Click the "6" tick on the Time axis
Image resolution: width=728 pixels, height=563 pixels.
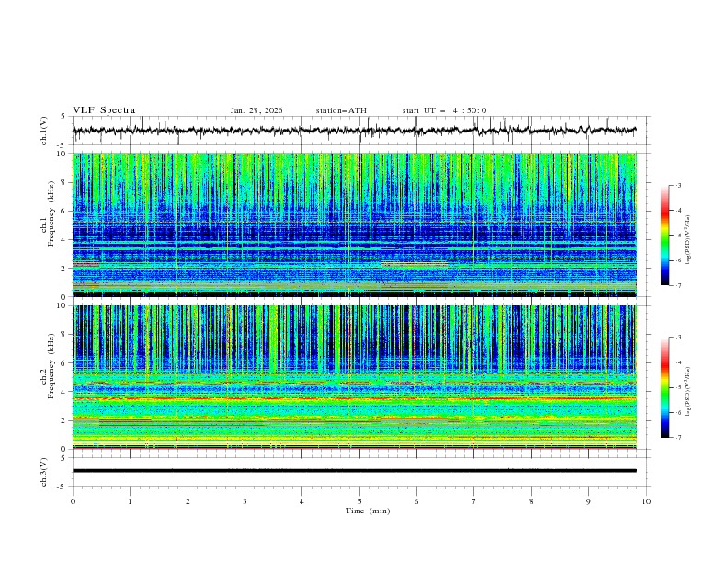tap(416, 501)
